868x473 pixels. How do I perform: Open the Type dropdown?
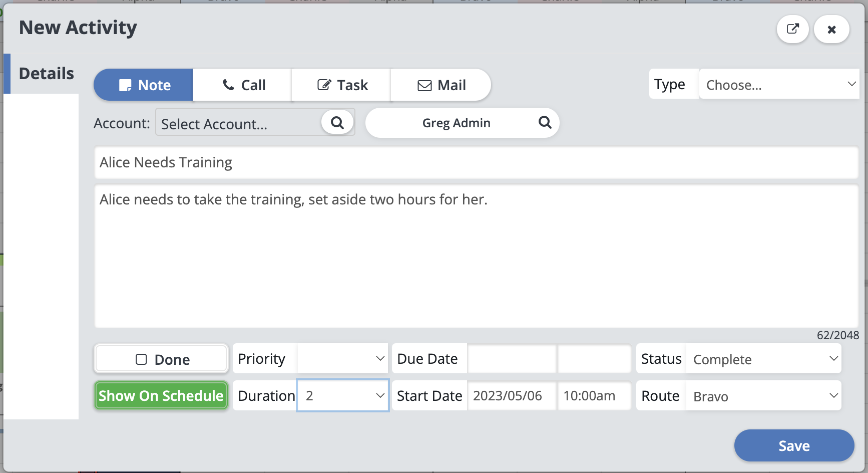[x=778, y=85]
